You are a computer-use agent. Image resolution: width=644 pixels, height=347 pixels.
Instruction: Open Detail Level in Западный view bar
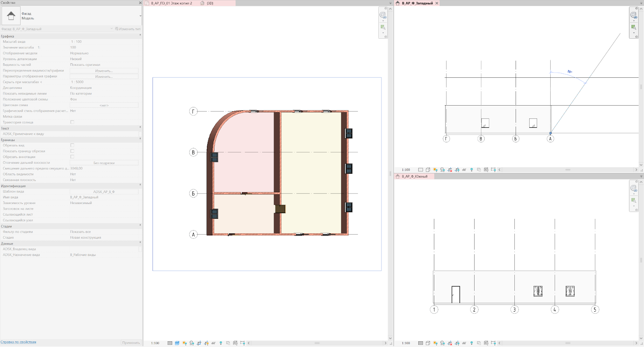421,170
